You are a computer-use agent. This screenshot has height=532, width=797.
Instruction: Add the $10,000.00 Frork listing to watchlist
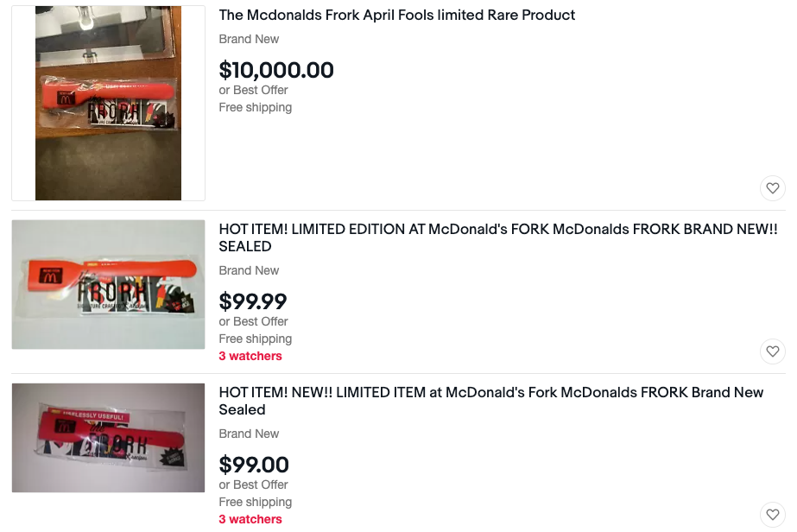772,188
